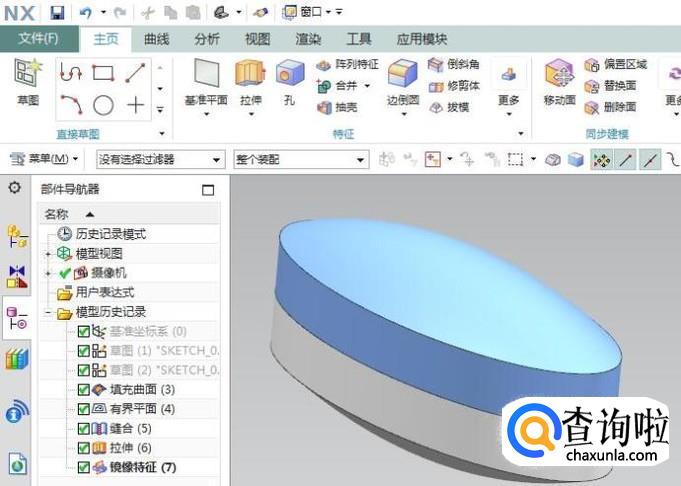Click the Shell (抽壳) tool
The height and width of the screenshot is (486, 681).
(337, 107)
